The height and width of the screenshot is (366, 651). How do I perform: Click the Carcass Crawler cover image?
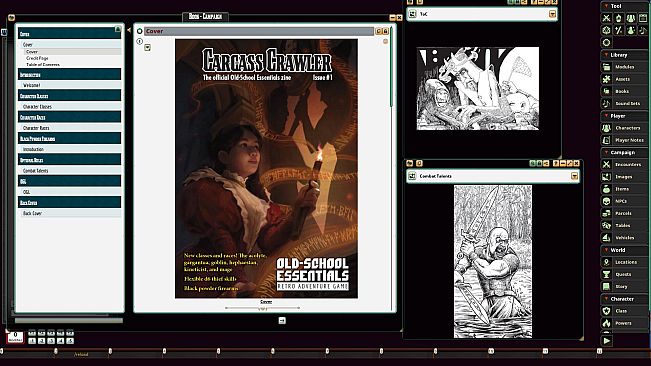[266, 168]
